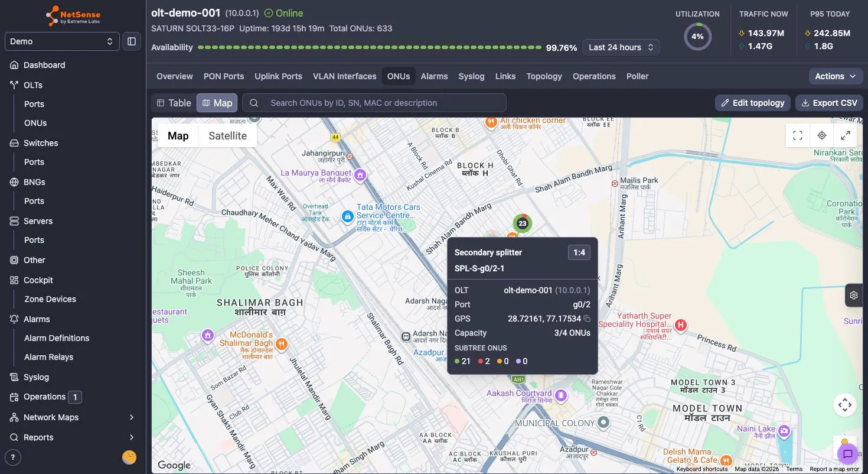Click Report a map error
This screenshot has width=868, height=474.
point(834,469)
